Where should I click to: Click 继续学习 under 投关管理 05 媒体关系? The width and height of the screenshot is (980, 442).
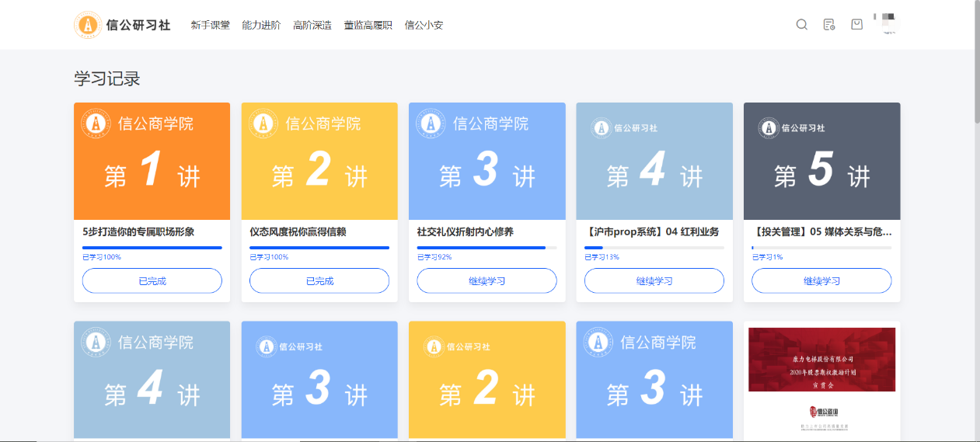pos(821,280)
